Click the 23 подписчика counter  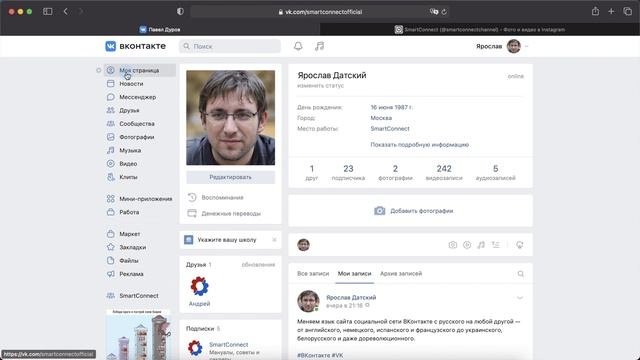(x=348, y=172)
